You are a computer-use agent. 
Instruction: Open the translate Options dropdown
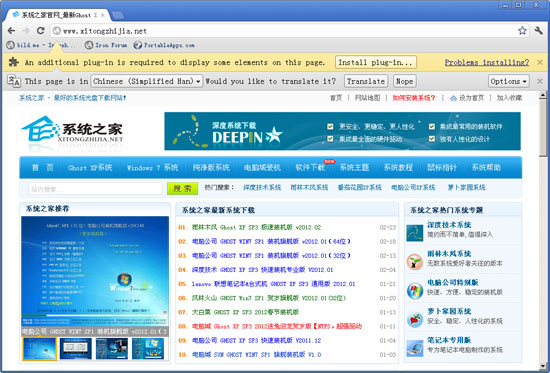click(x=509, y=81)
